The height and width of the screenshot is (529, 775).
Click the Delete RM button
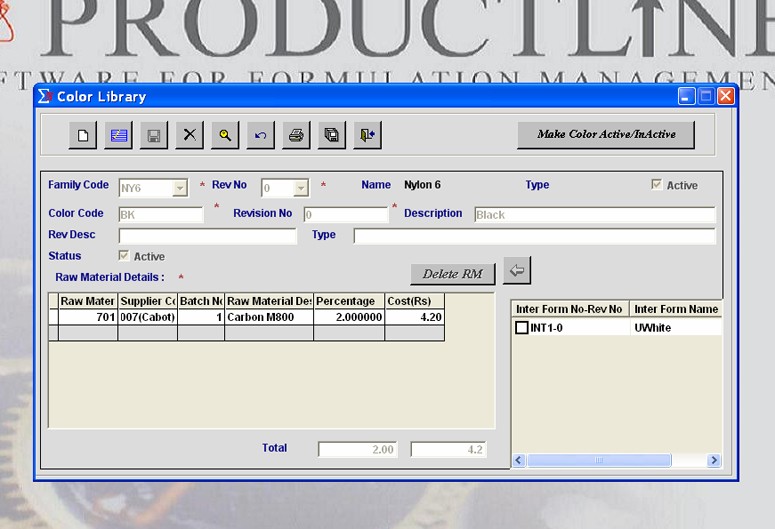click(x=453, y=274)
